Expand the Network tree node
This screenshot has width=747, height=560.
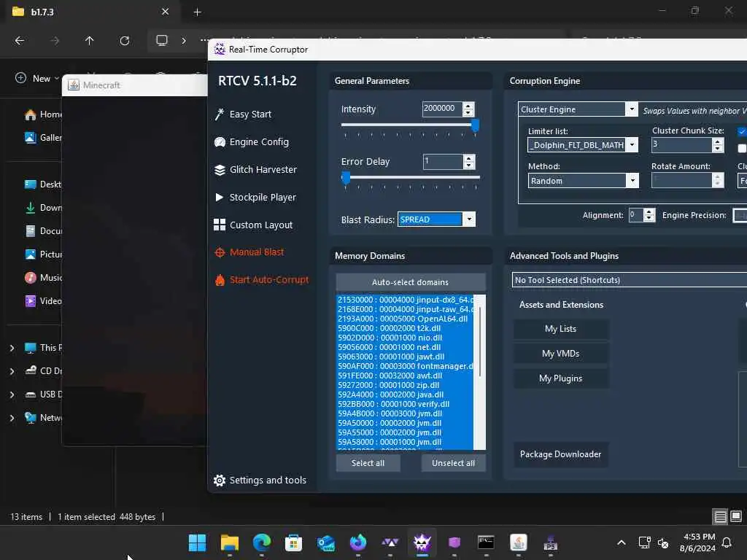[12, 418]
